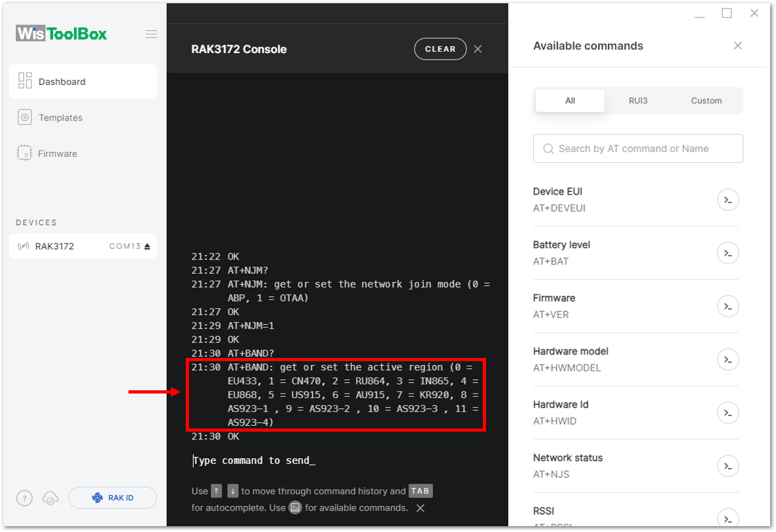The image size is (776, 532).
Task: Click the DEVICES section label
Action: point(36,223)
